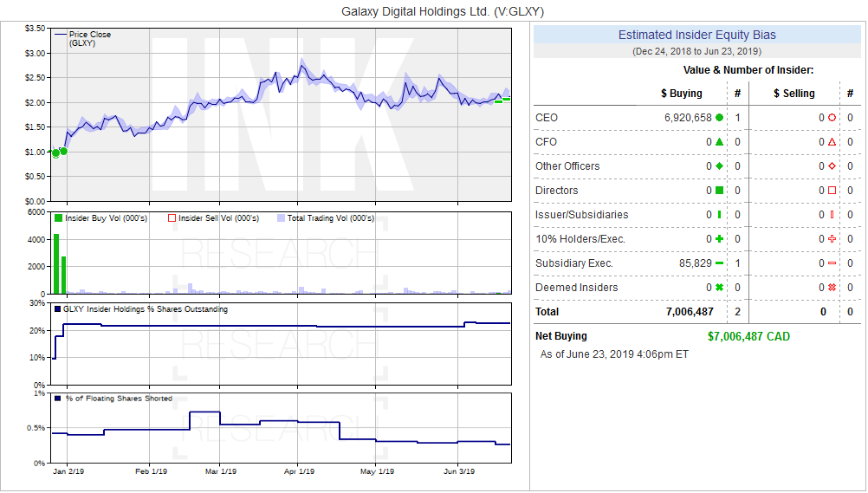This screenshot has width=868, height=493.
Task: Click the Directors row label
Action: coord(556,190)
